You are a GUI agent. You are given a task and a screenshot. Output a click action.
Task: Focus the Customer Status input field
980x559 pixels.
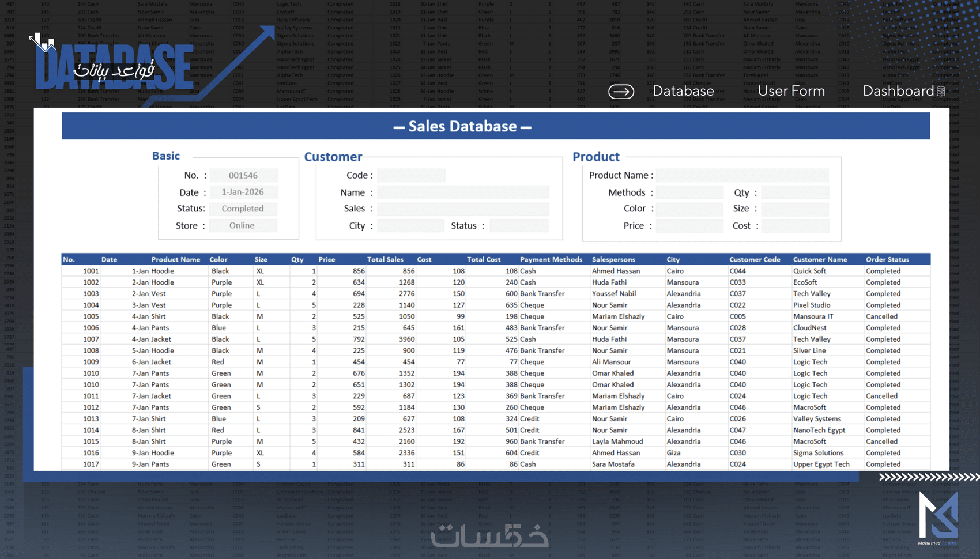click(x=519, y=225)
